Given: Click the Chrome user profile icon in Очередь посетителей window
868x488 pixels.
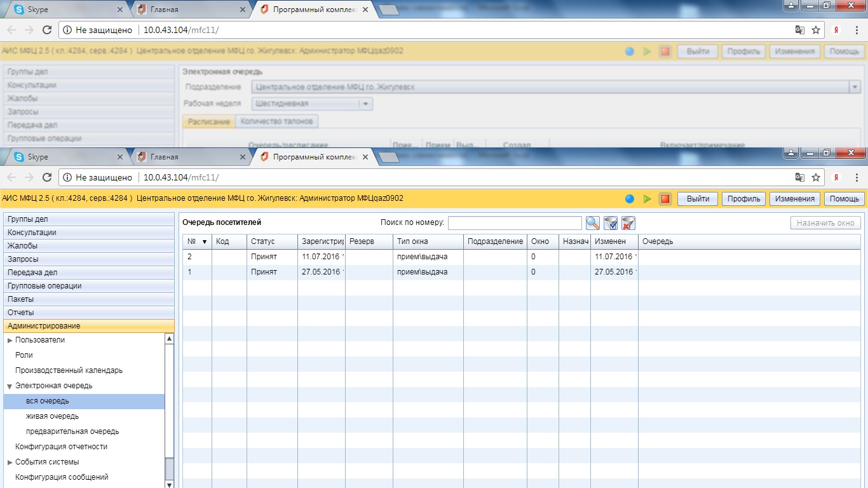Looking at the screenshot, I should 790,152.
